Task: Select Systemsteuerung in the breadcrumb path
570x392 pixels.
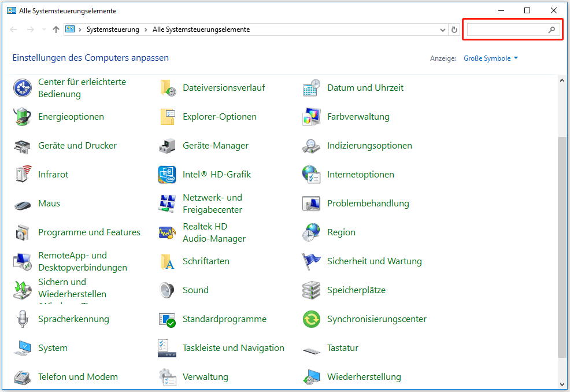Action: [113, 29]
